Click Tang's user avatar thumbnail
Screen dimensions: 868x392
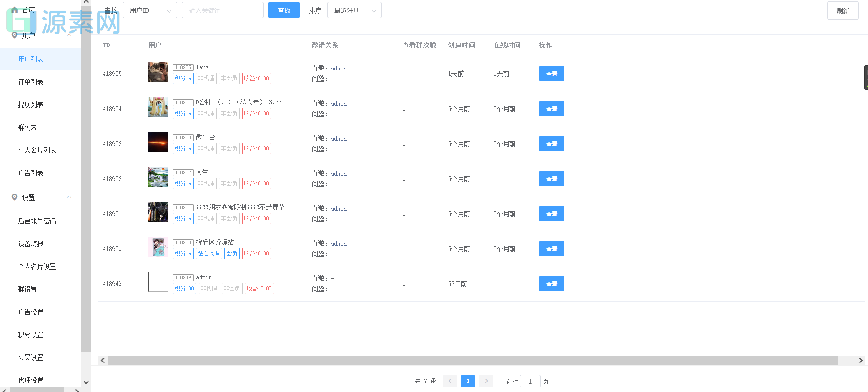(x=158, y=72)
